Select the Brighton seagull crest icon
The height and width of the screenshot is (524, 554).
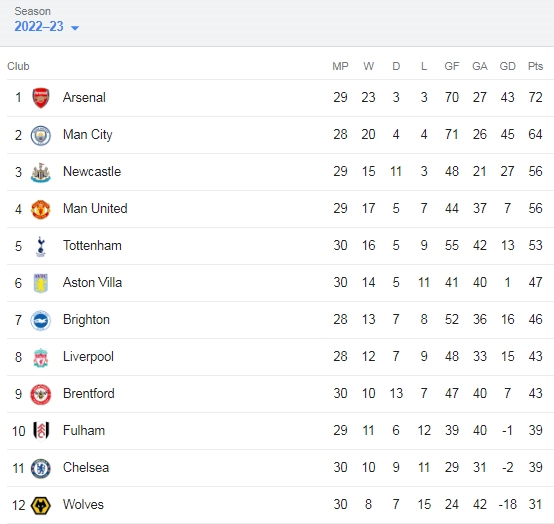coord(41,320)
